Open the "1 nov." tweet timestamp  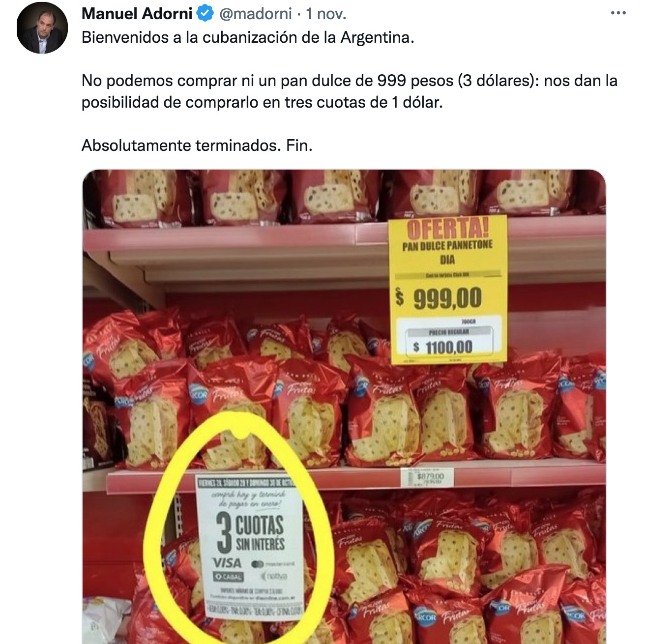click(326, 14)
